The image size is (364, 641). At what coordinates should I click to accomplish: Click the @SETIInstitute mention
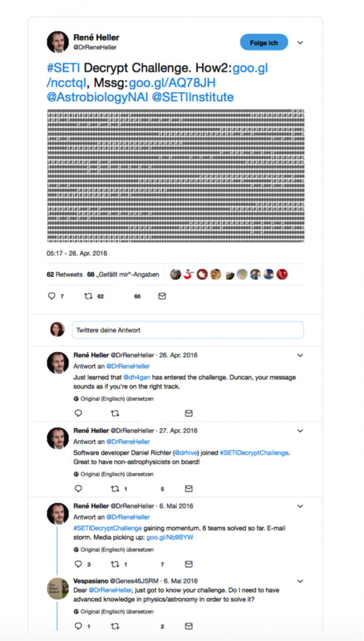(193, 97)
